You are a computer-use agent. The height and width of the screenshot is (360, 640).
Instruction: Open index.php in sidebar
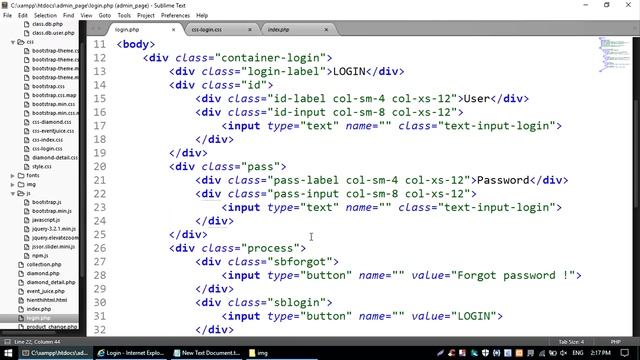tap(39, 309)
